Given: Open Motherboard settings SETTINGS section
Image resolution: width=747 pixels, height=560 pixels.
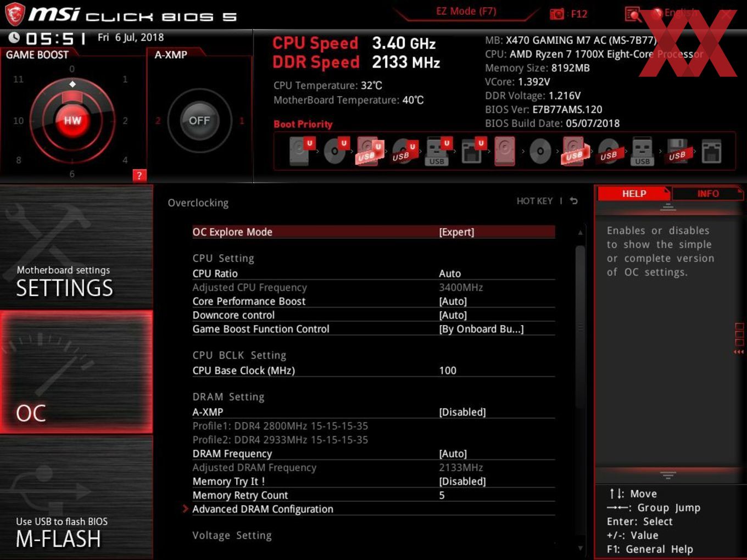Looking at the screenshot, I should [x=76, y=247].
